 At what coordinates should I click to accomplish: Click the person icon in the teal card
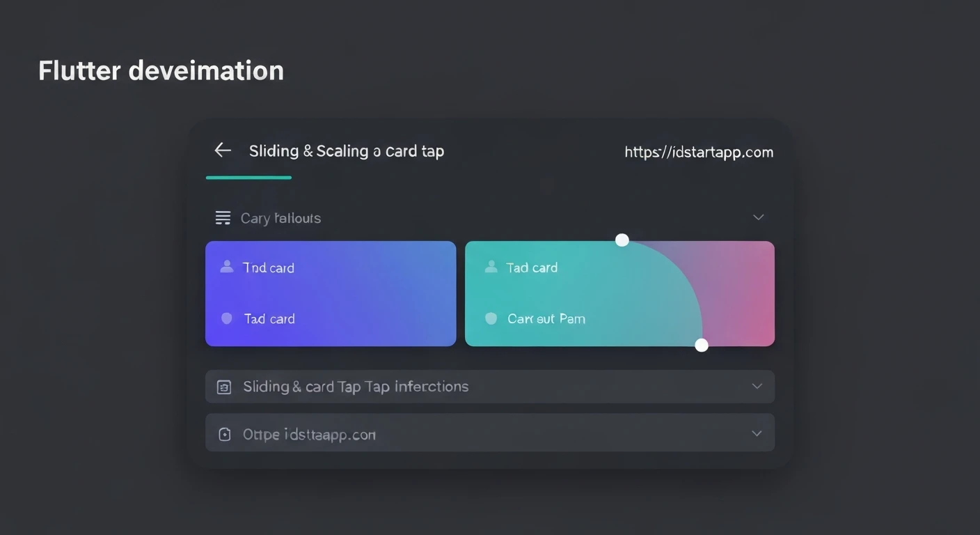pos(491,267)
